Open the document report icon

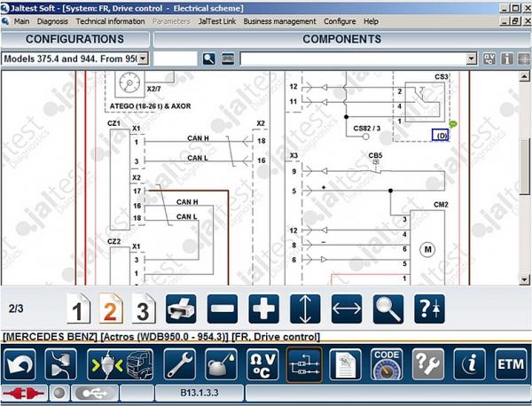click(x=346, y=364)
